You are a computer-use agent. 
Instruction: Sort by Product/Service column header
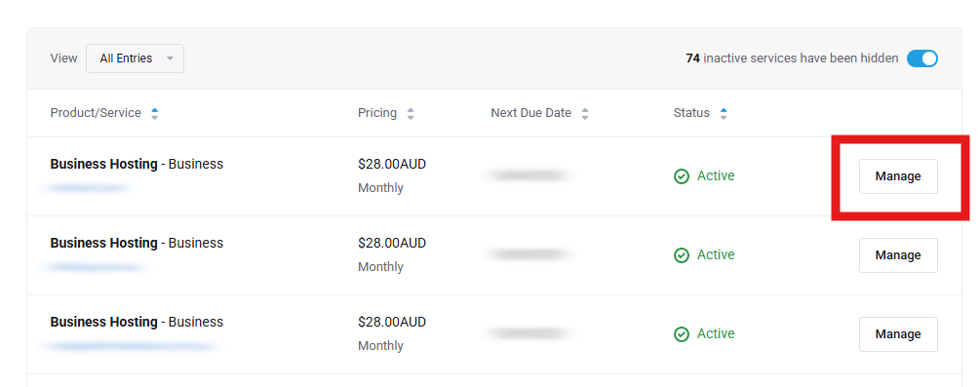tap(96, 113)
